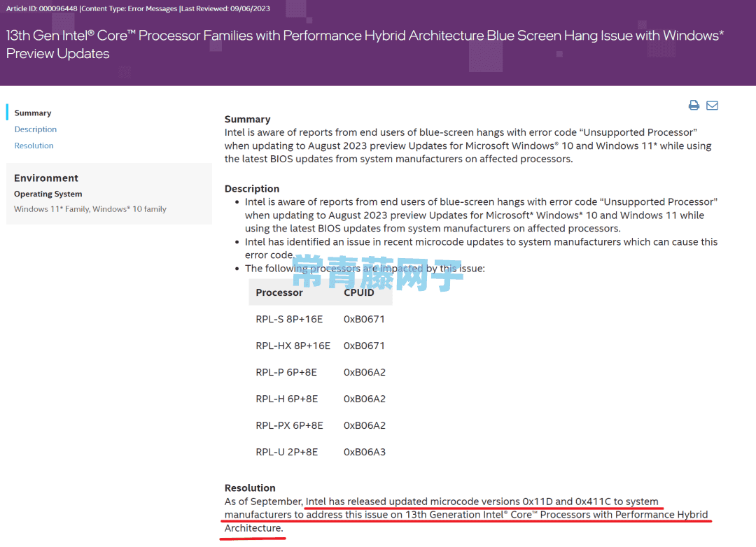Click the Last Reviewed: 09/06/2023 text
The width and height of the screenshot is (756, 547).
point(225,8)
